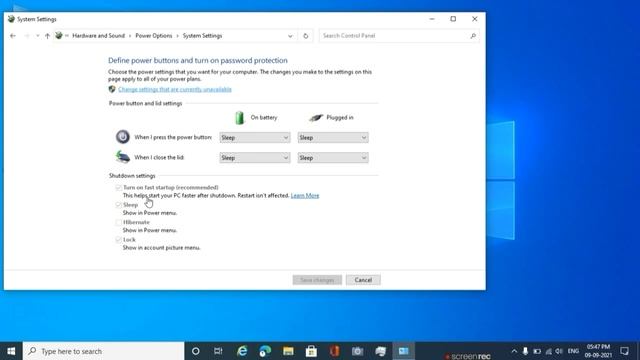The image size is (640, 360).
Task: Toggle Turn on fast startup checkbox
Action: click(x=118, y=187)
